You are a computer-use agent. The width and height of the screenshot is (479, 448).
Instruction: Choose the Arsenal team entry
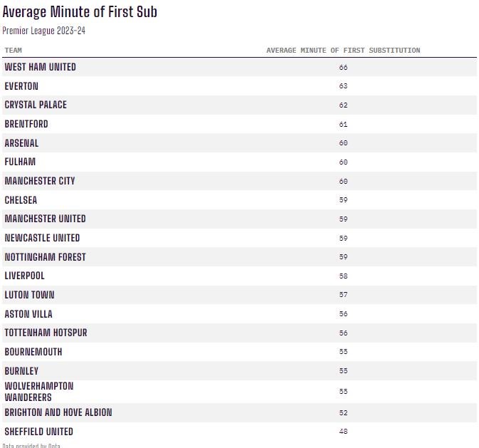pyautogui.click(x=21, y=143)
